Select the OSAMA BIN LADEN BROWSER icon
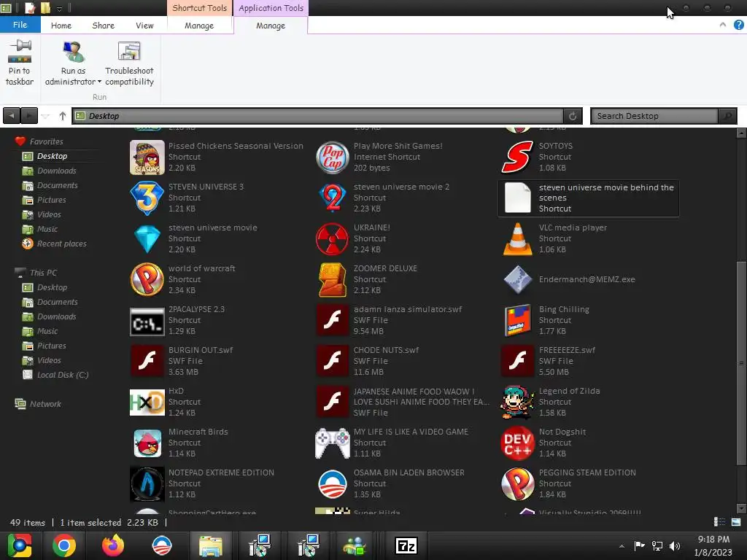This screenshot has height=560, width=747. (333, 484)
